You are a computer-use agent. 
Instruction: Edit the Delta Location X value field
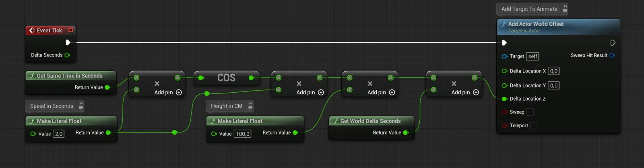(x=554, y=71)
